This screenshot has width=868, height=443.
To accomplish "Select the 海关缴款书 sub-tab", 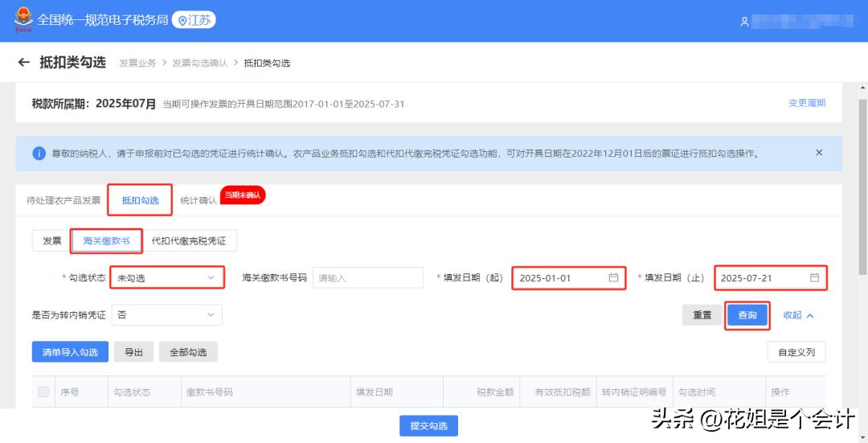I will click(106, 241).
